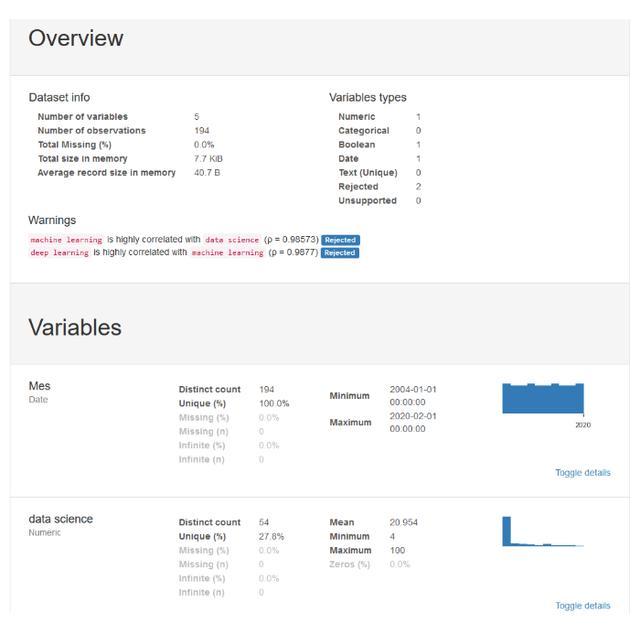Click 'machine learning' tag ending the second warning
Screen dimensions: 640x644
tap(227, 253)
